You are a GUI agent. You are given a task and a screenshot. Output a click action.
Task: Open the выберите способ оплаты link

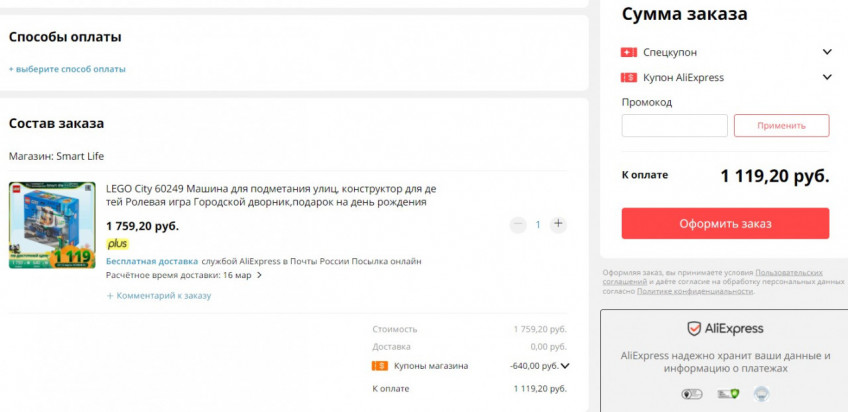coord(68,69)
